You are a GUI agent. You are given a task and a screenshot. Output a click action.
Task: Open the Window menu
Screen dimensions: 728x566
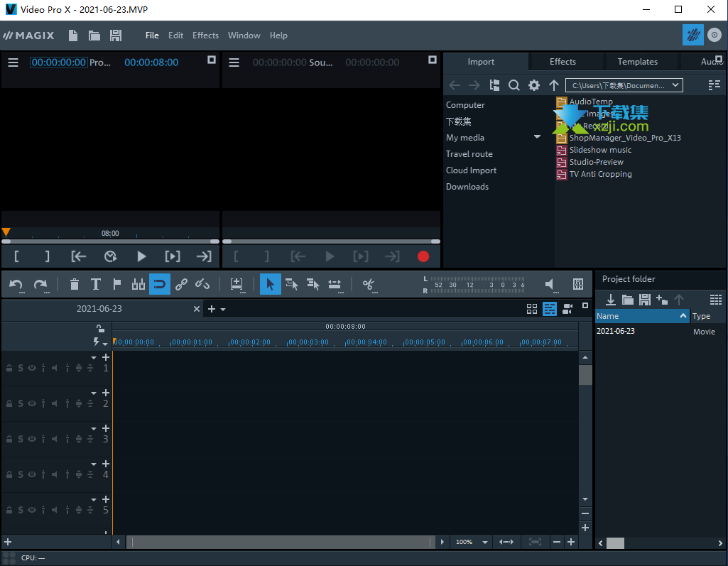(244, 36)
